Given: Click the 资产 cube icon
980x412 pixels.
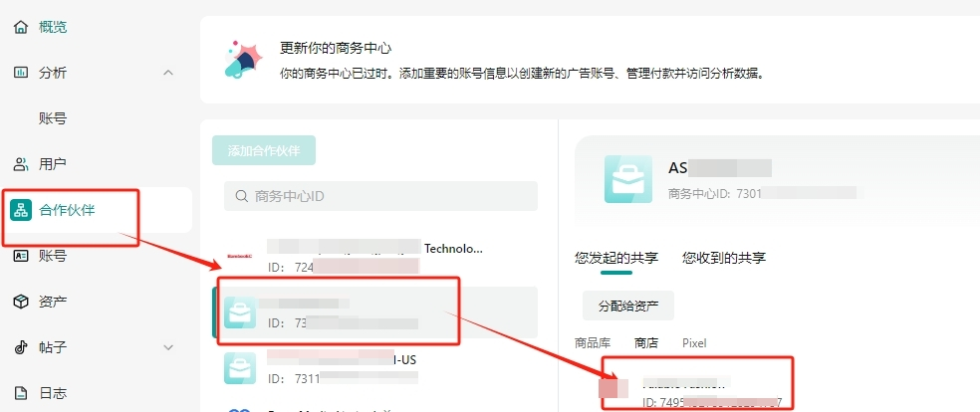Looking at the screenshot, I should [x=21, y=302].
